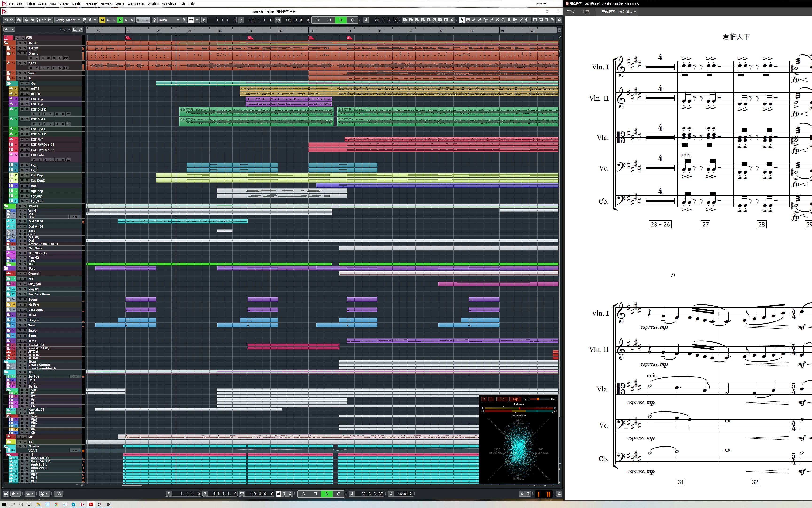Viewport: 812px width, 508px height.
Task: Click the top transport Play button
Action: pos(341,20)
